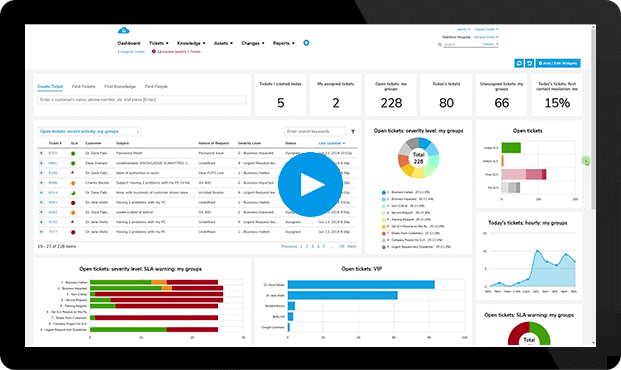
Task: Go to Previous page of tickets
Action: (x=289, y=246)
